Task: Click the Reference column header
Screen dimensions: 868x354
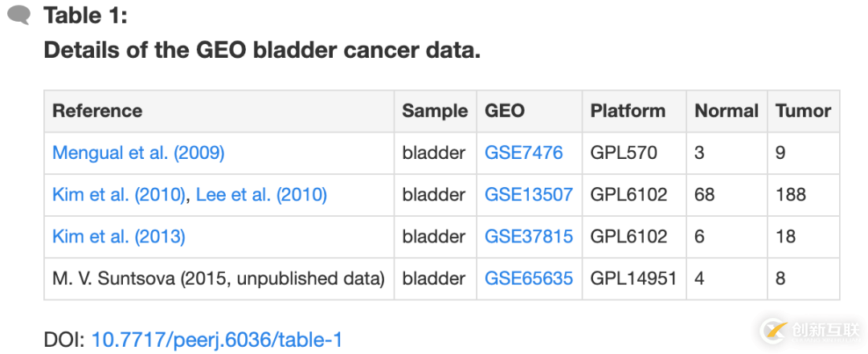Action: 97,111
